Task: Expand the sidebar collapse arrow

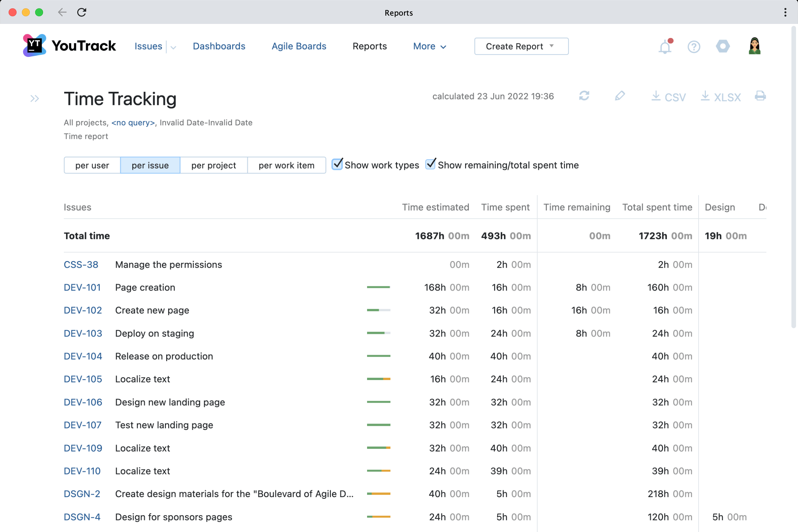Action: (35, 98)
